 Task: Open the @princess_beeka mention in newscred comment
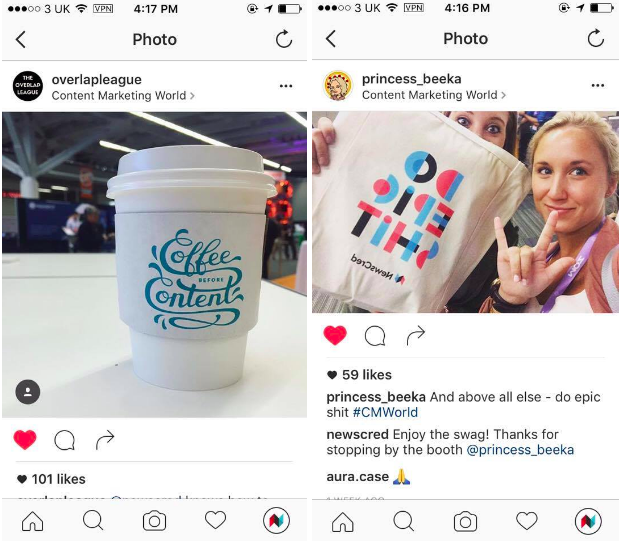pyautogui.click(x=520, y=450)
